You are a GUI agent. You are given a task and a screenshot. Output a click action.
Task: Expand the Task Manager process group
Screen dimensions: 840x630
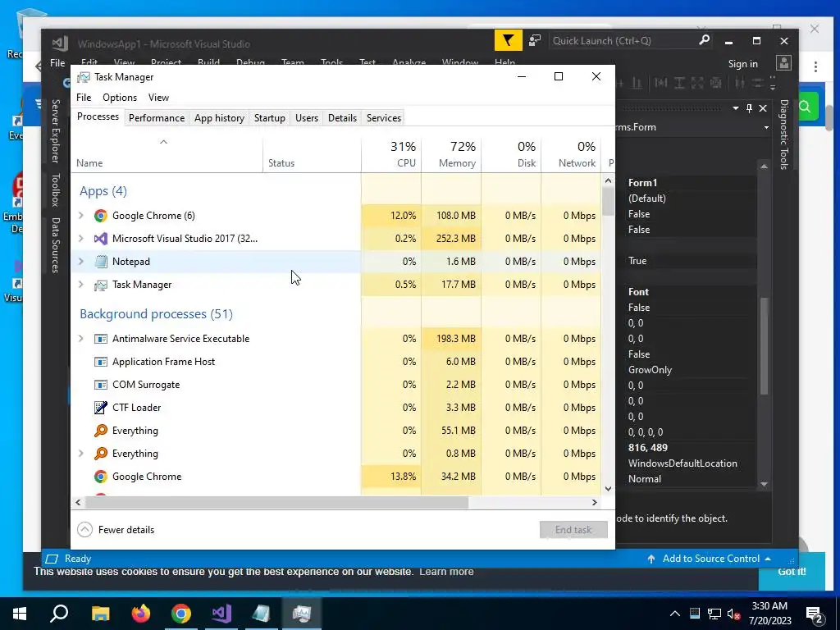pos(81,285)
